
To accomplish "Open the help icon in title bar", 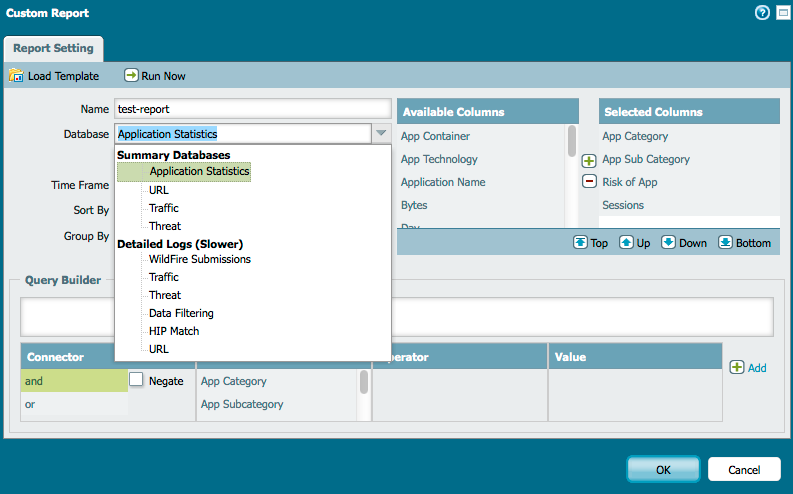I will [762, 13].
